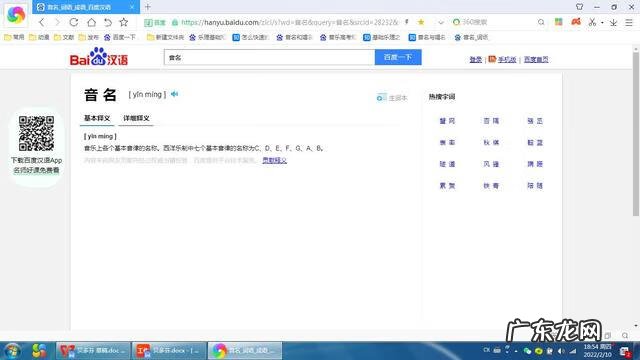Click the keyboard input method tray icon
Image resolution: width=640 pixels, height=360 pixels.
tap(497, 350)
